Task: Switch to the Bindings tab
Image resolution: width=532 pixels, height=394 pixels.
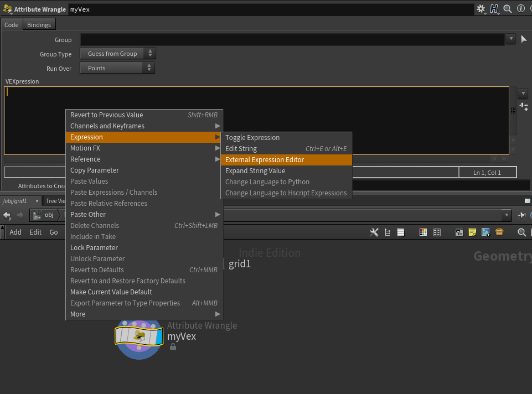Action: [39, 25]
